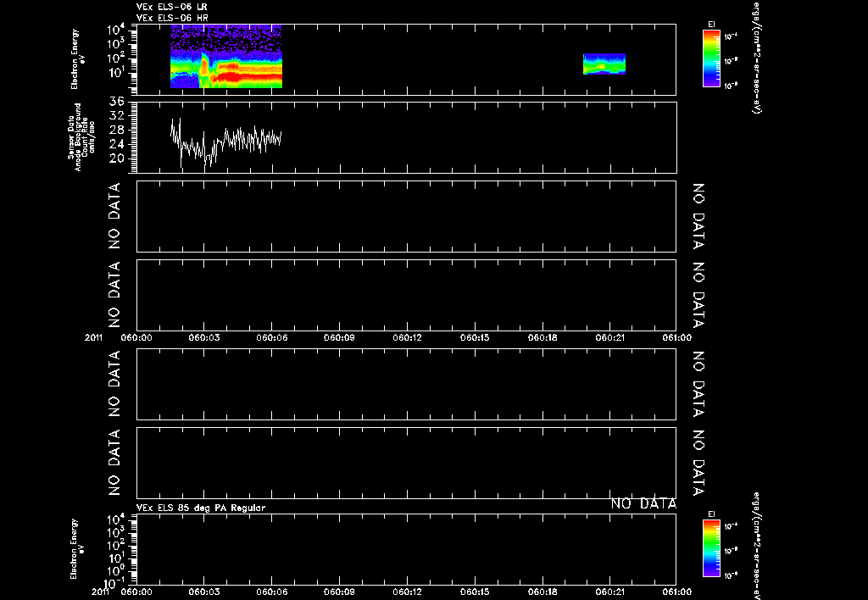Click the bottom panel 'Electron Energy eV' axis title
Viewport: 868px width, 600px height.
point(77,548)
